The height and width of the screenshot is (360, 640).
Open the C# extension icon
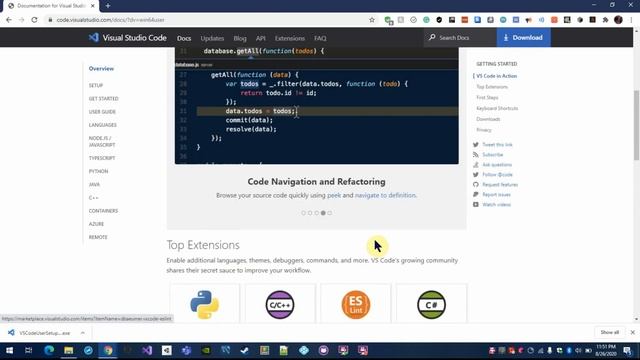(431, 304)
